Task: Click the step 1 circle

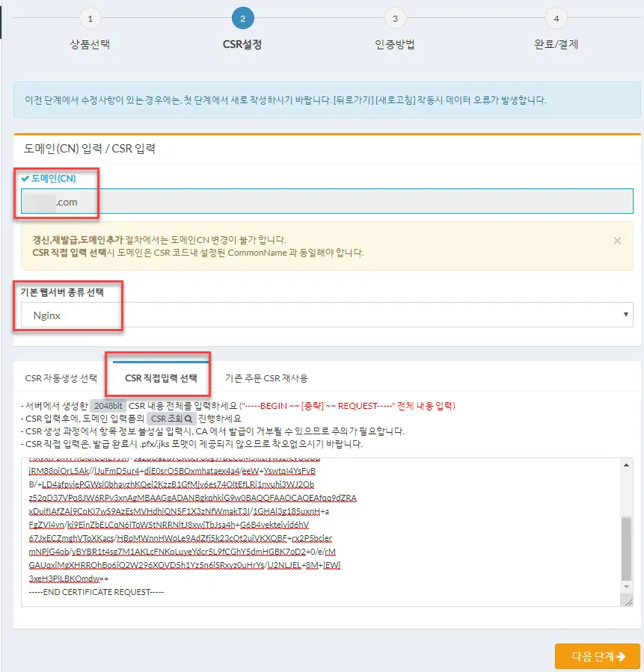Action: point(90,19)
